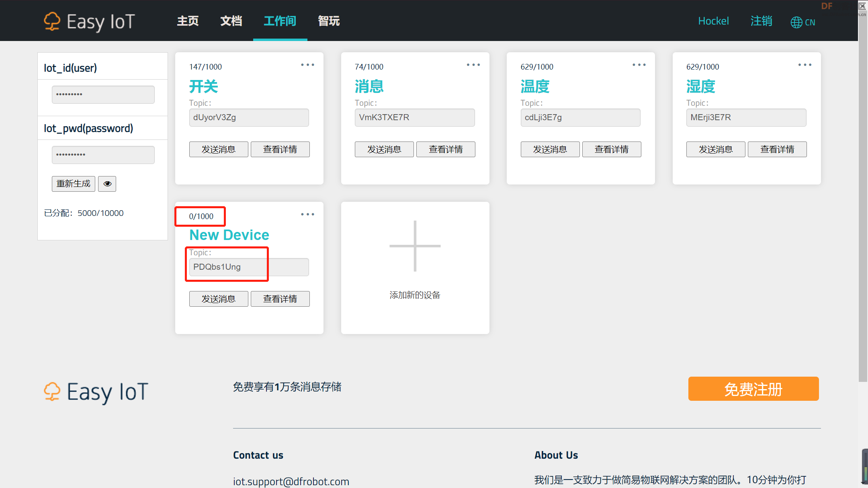The height and width of the screenshot is (488, 868).
Task: Click the 147/1000 message count
Action: (205, 67)
